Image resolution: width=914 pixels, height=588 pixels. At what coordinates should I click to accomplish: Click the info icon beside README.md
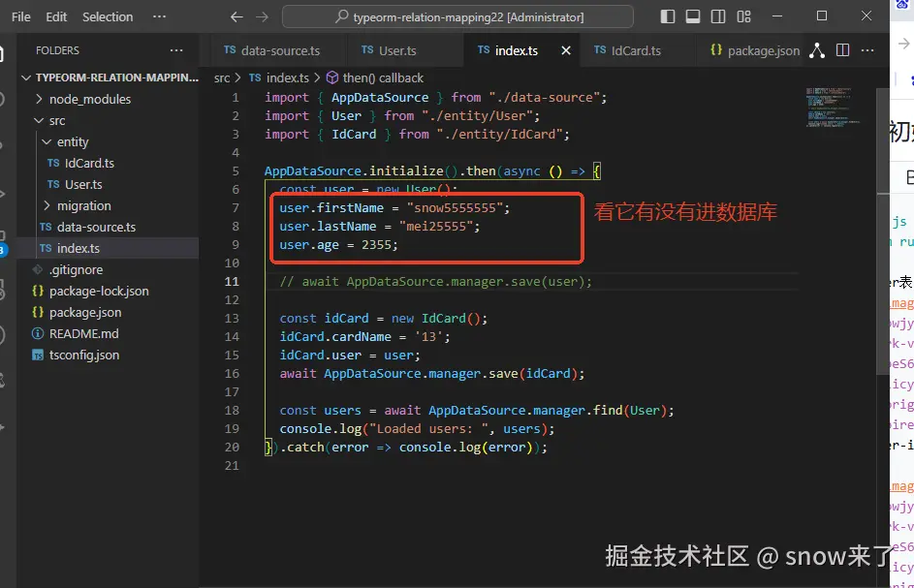38,333
